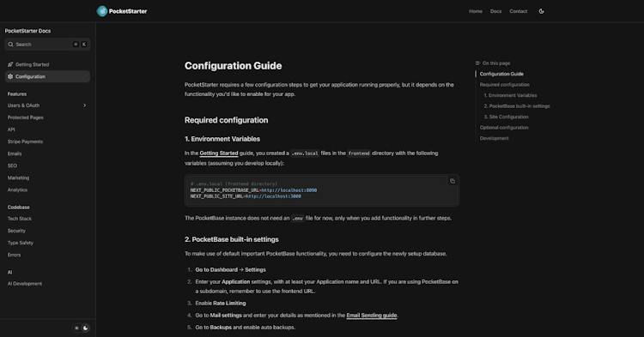Open Protected Pages in sidebar

(x=26, y=117)
